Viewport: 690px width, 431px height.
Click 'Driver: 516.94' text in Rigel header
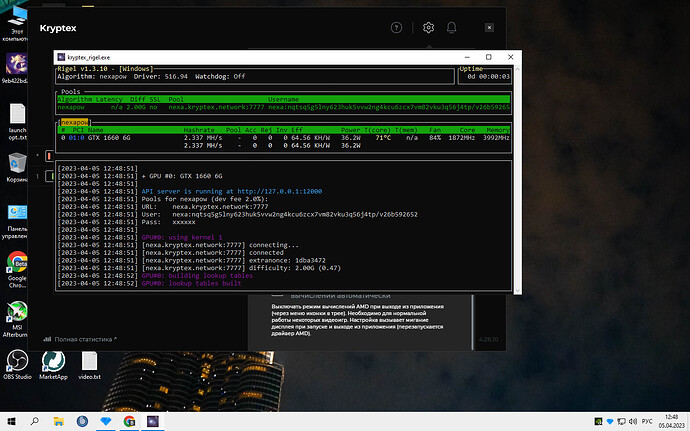pyautogui.click(x=161, y=77)
